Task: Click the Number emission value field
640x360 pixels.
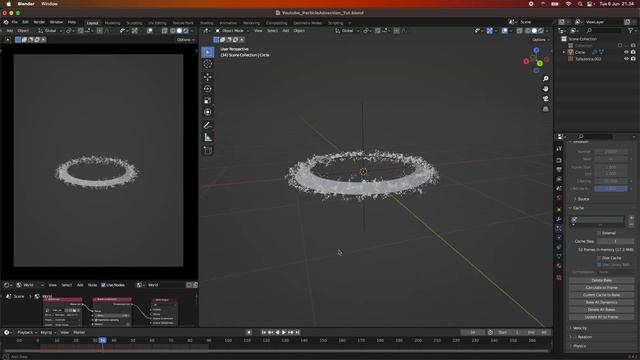Action: coord(611,151)
